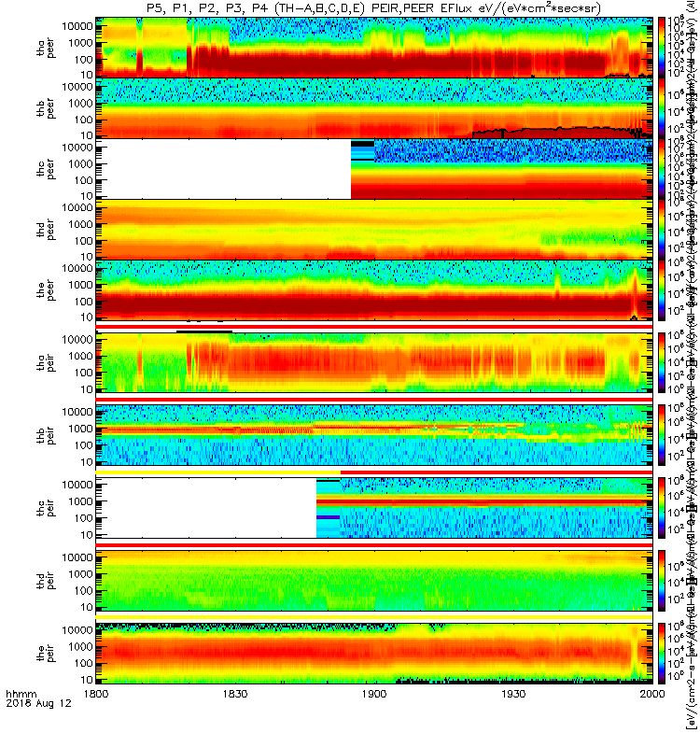The height and width of the screenshot is (747, 700).
Task: Select the "thd peir" panel label
Action: 46,581
